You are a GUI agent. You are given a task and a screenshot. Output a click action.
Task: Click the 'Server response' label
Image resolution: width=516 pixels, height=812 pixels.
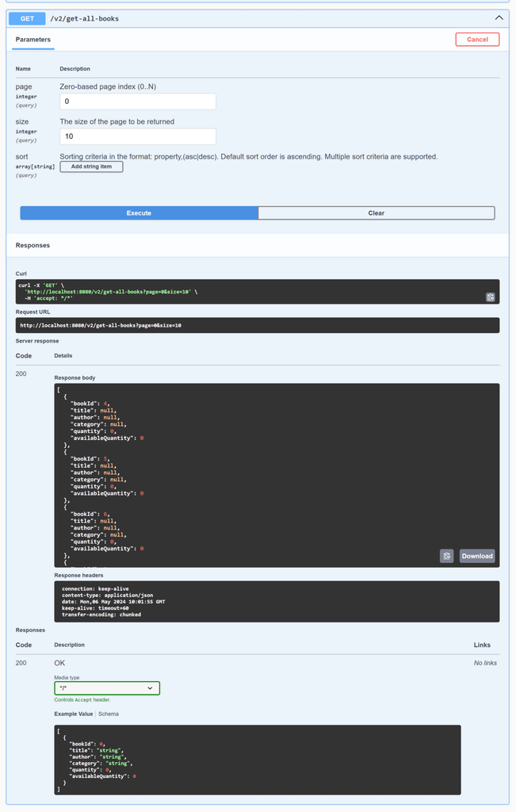coord(37,341)
